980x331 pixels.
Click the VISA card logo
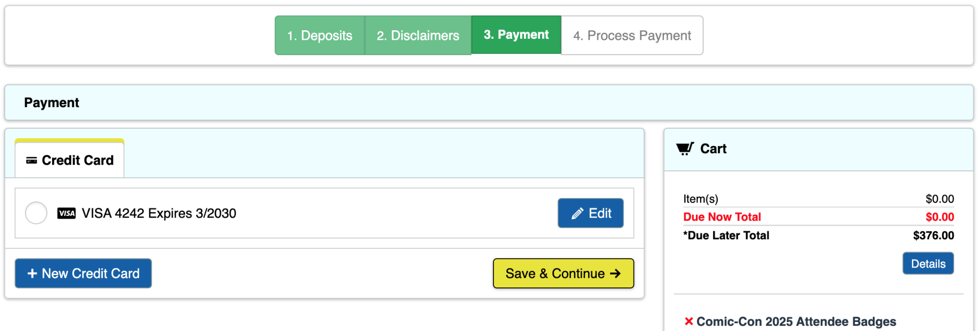coord(67,213)
